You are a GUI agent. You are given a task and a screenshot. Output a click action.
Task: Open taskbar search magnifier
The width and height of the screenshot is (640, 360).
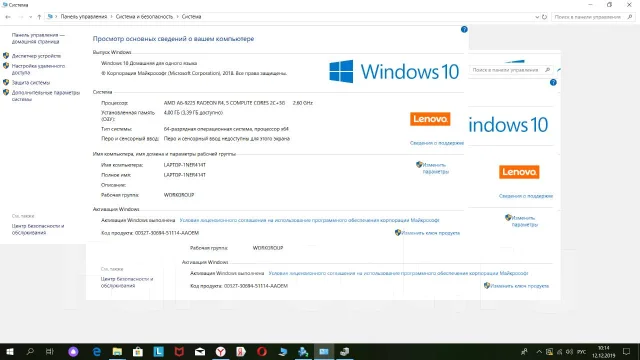pos(30,351)
